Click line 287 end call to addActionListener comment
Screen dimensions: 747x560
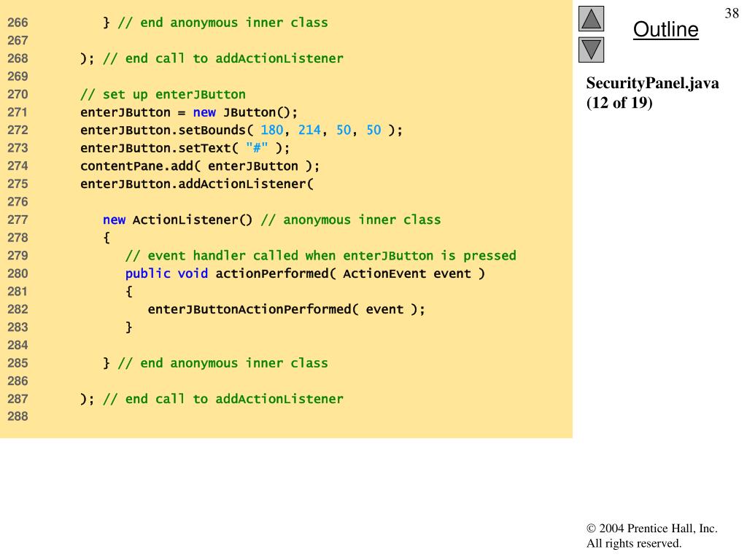pyautogui.click(x=223, y=399)
